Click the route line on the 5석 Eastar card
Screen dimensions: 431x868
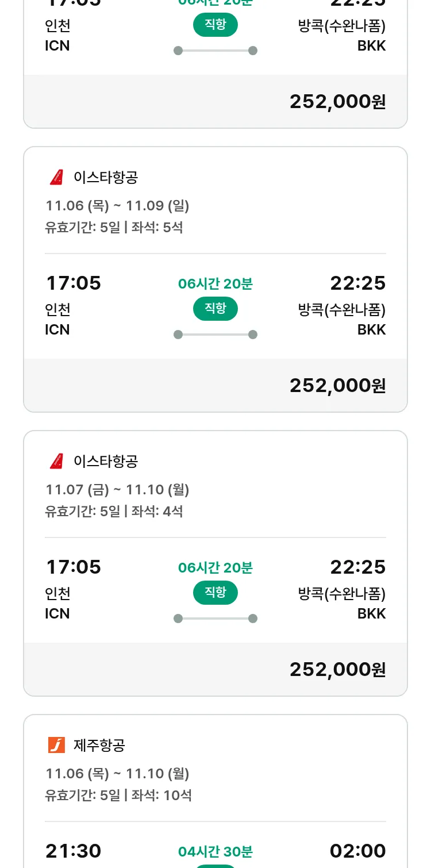click(215, 335)
